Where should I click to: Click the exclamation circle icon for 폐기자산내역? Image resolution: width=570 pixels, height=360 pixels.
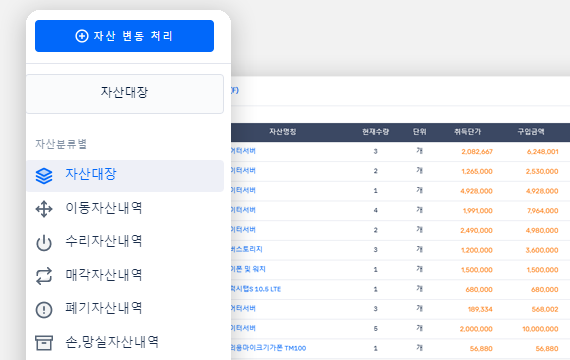[x=44, y=310]
